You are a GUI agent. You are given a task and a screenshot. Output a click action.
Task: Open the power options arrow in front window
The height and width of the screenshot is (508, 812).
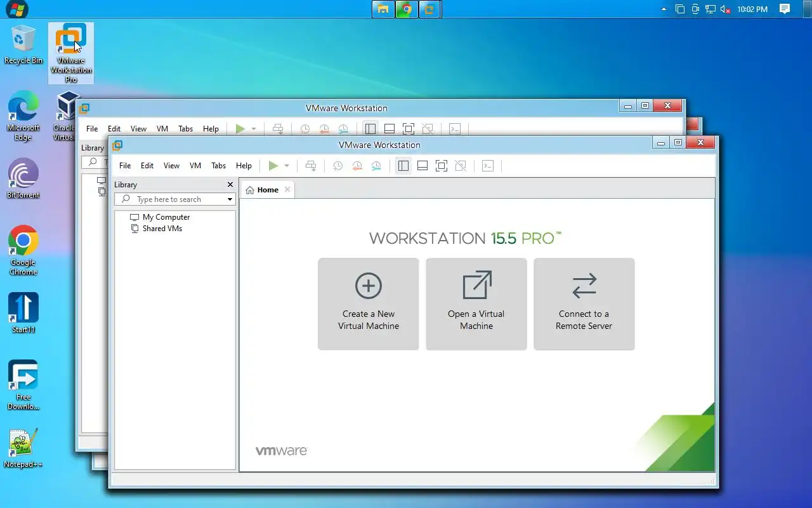pos(287,166)
